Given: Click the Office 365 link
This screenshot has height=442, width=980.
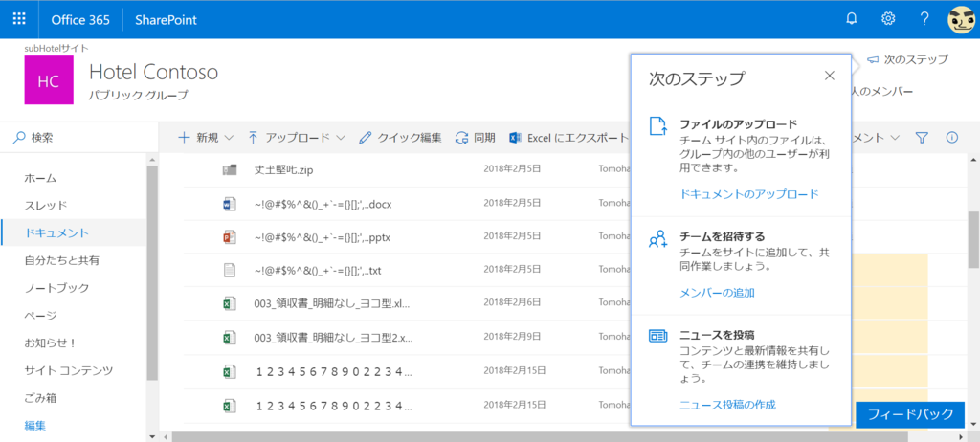Looking at the screenshot, I should (80, 20).
